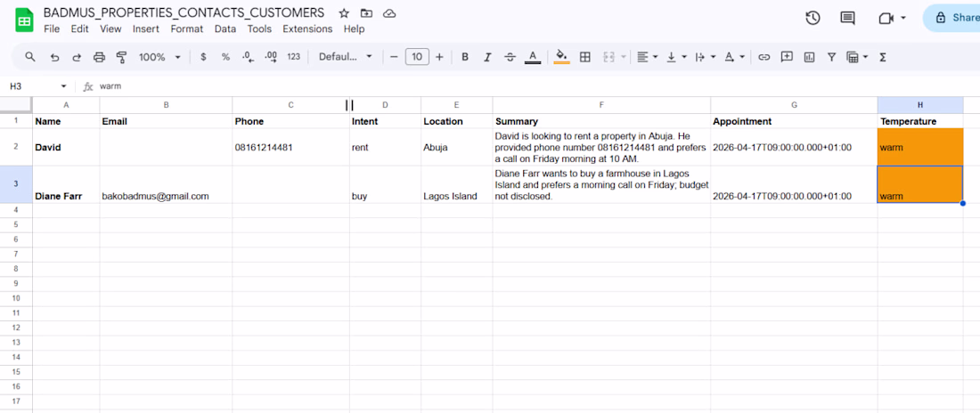
Task: Click the video meeting camera icon
Action: pos(886,18)
